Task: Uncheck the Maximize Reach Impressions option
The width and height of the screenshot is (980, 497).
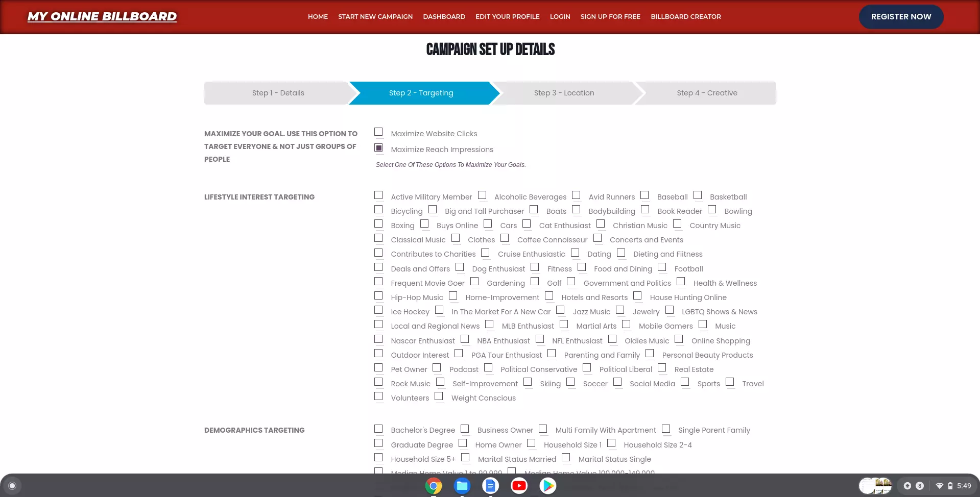Action: click(x=378, y=148)
